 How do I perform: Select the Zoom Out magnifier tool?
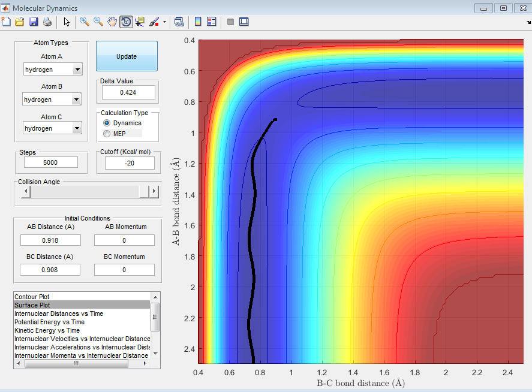[98, 22]
